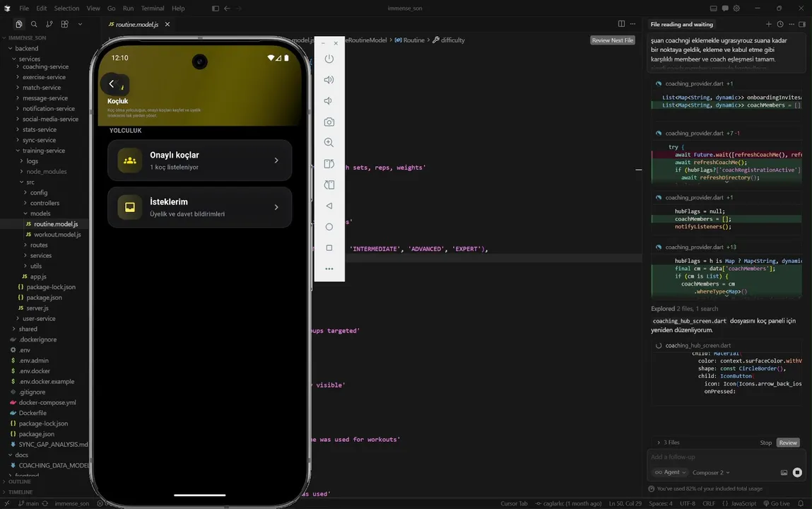812x509 pixels.
Task: Click main branch in status bar
Action: coord(28,503)
